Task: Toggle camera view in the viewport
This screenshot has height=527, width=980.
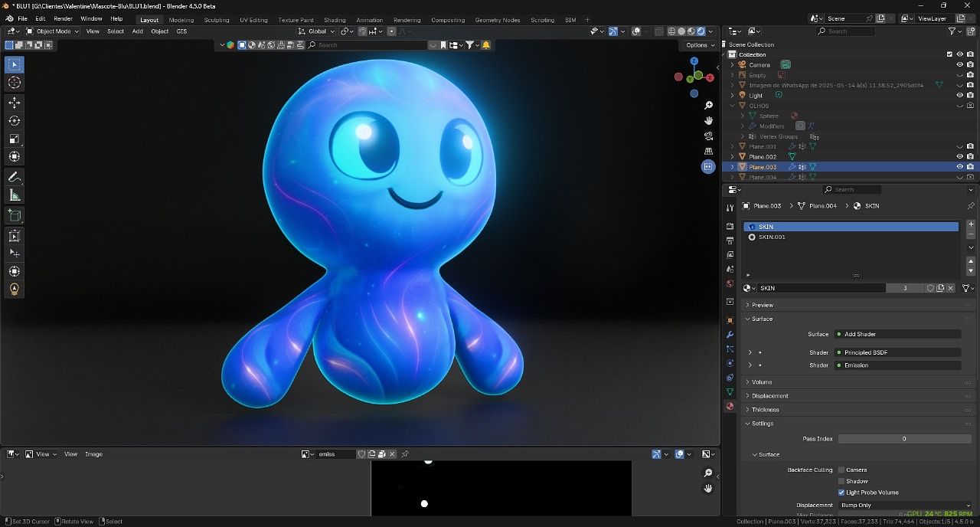Action: coord(708,136)
